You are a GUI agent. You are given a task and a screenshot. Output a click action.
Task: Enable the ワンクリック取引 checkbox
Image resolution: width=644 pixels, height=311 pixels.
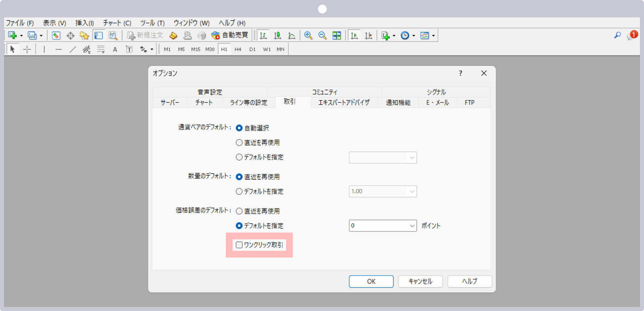239,245
